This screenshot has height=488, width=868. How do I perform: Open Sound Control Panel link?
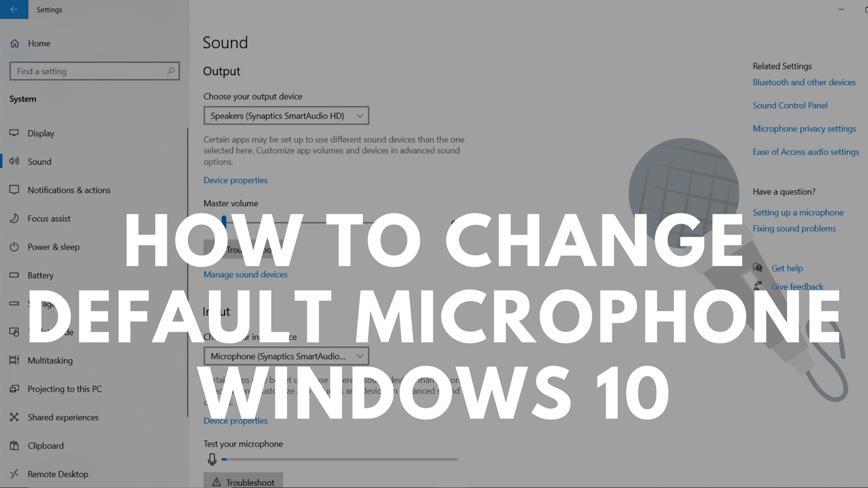click(789, 105)
